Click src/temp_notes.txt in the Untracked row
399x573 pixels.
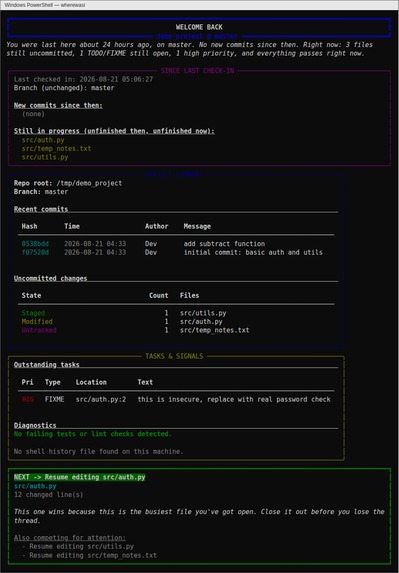click(x=214, y=330)
